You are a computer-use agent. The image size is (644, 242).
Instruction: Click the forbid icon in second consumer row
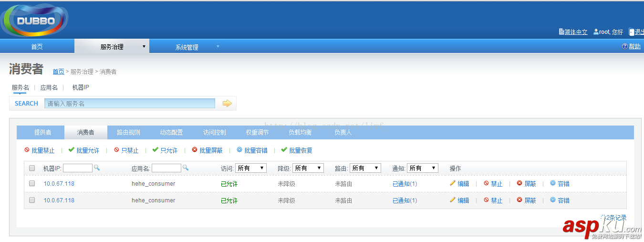pyautogui.click(x=486, y=200)
